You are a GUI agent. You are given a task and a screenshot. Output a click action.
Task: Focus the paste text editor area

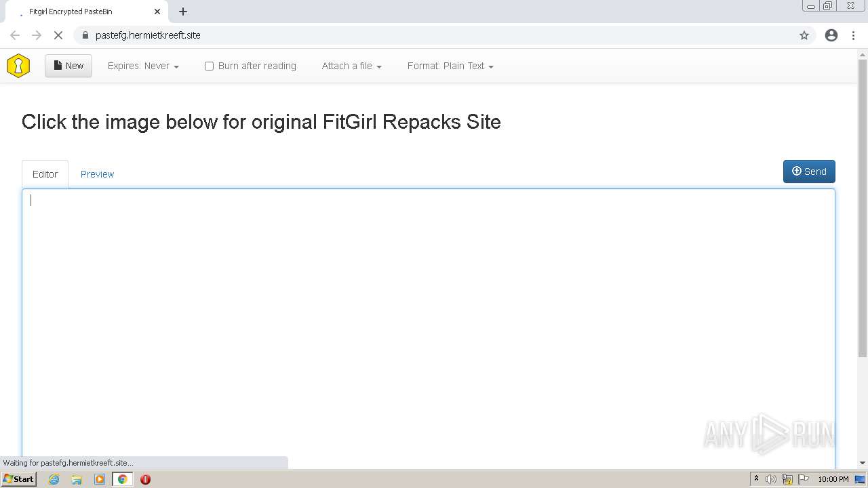point(429,329)
